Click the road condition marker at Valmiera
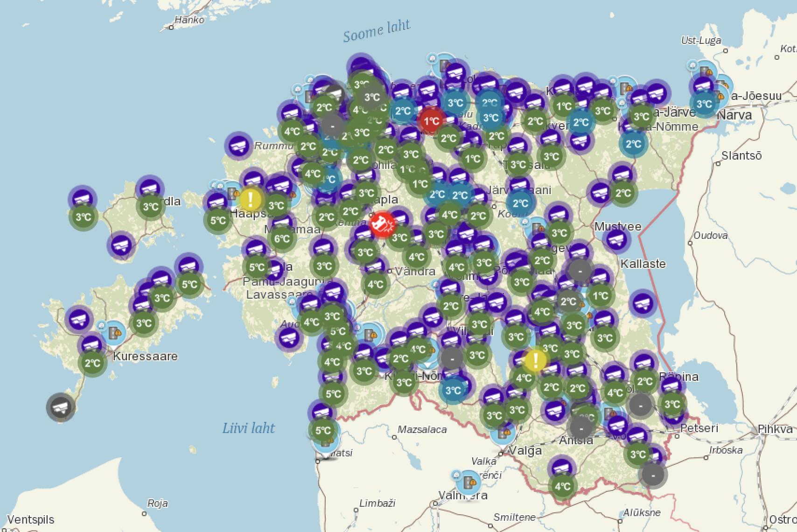Image resolution: width=797 pixels, height=532 pixels. pyautogui.click(x=468, y=481)
